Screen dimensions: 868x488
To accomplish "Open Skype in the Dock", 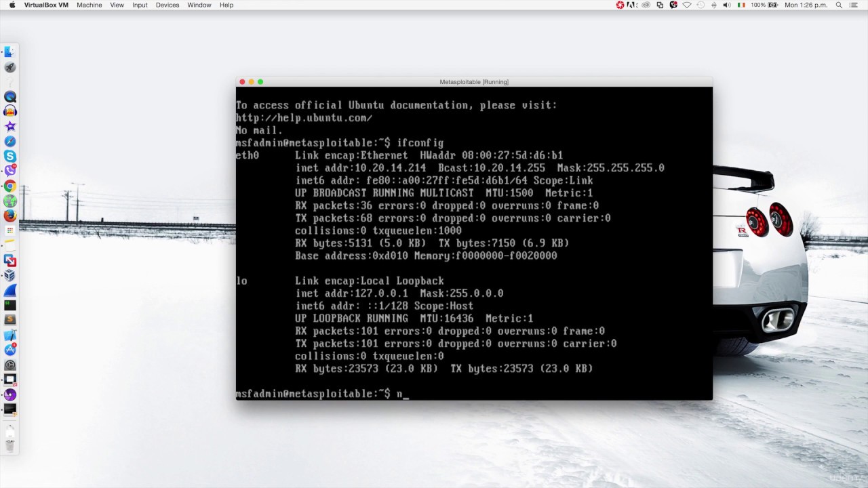I will 9,157.
